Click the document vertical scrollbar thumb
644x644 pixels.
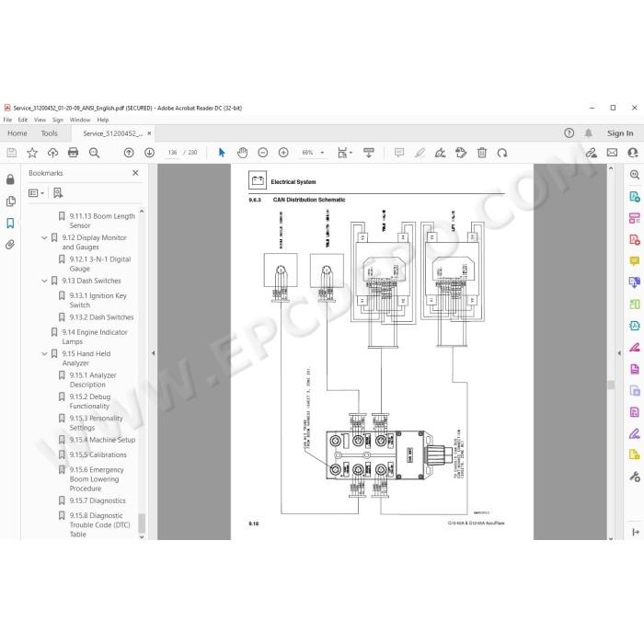click(611, 385)
